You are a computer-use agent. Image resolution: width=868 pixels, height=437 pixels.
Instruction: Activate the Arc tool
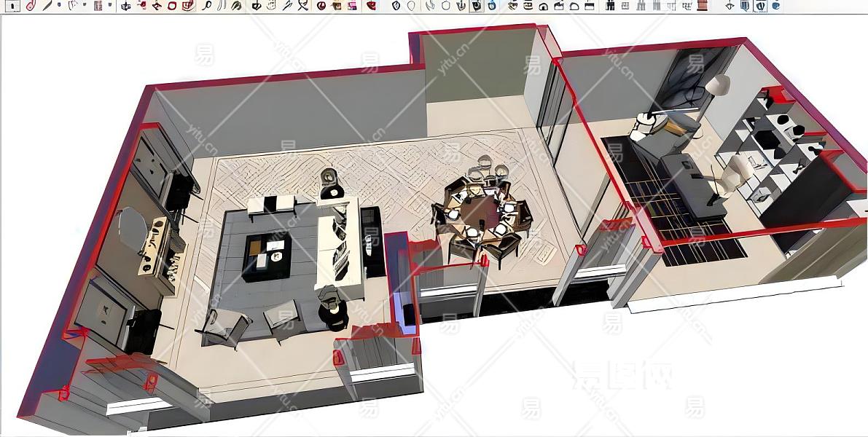coord(73,6)
